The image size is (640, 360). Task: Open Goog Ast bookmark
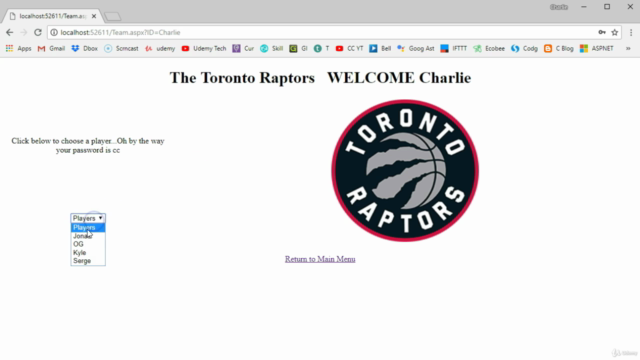point(416,49)
